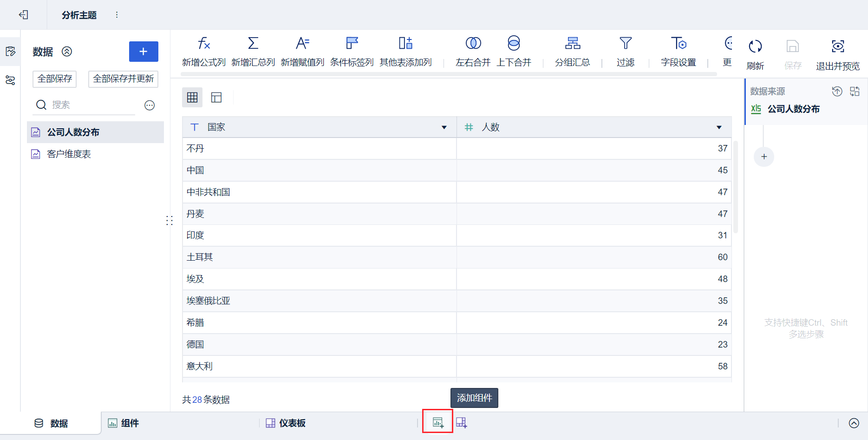Click the 埃塞俄比亚 cell
Image resolution: width=868 pixels, height=440 pixels.
tap(320, 301)
